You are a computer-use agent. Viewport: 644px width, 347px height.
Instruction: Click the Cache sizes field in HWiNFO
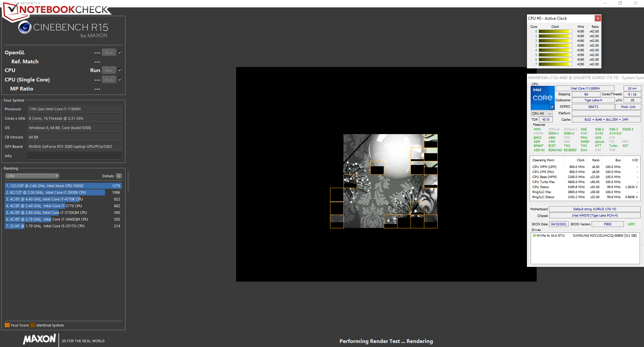pos(606,120)
